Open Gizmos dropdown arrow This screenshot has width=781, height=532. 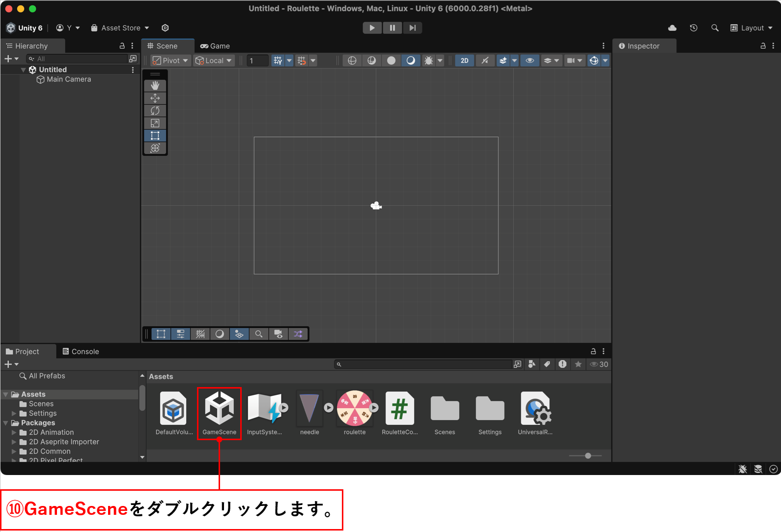pos(605,60)
